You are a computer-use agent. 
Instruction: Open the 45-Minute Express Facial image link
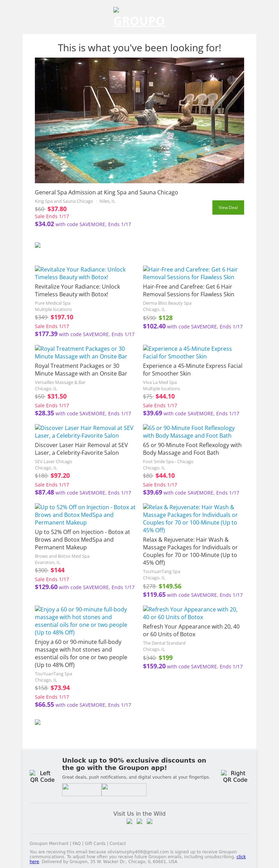point(187,353)
